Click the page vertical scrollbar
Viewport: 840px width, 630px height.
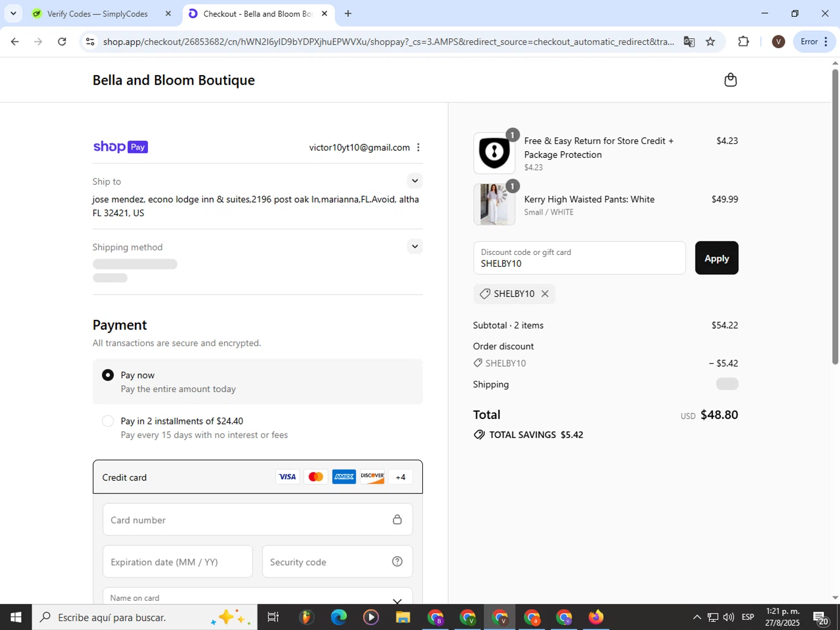835,216
